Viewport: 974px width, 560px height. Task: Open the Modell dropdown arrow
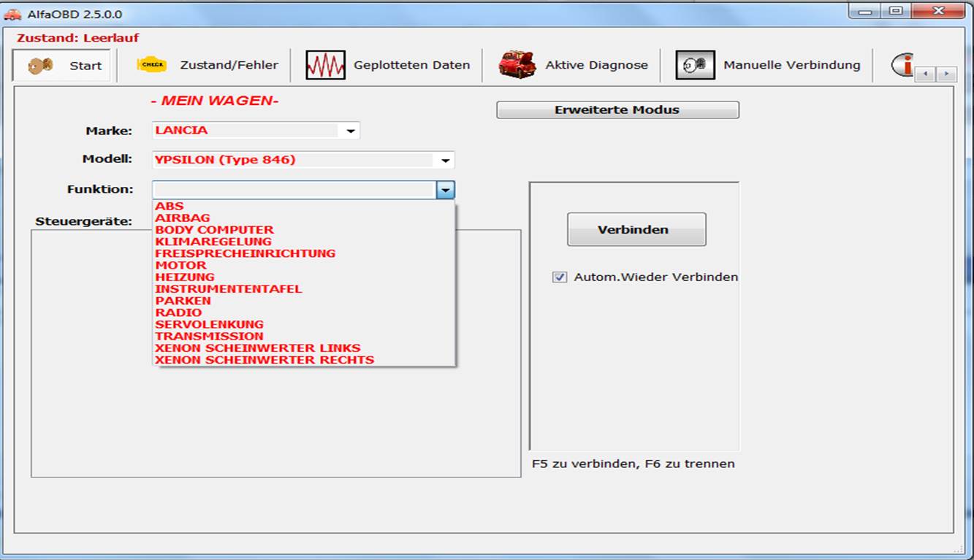445,161
